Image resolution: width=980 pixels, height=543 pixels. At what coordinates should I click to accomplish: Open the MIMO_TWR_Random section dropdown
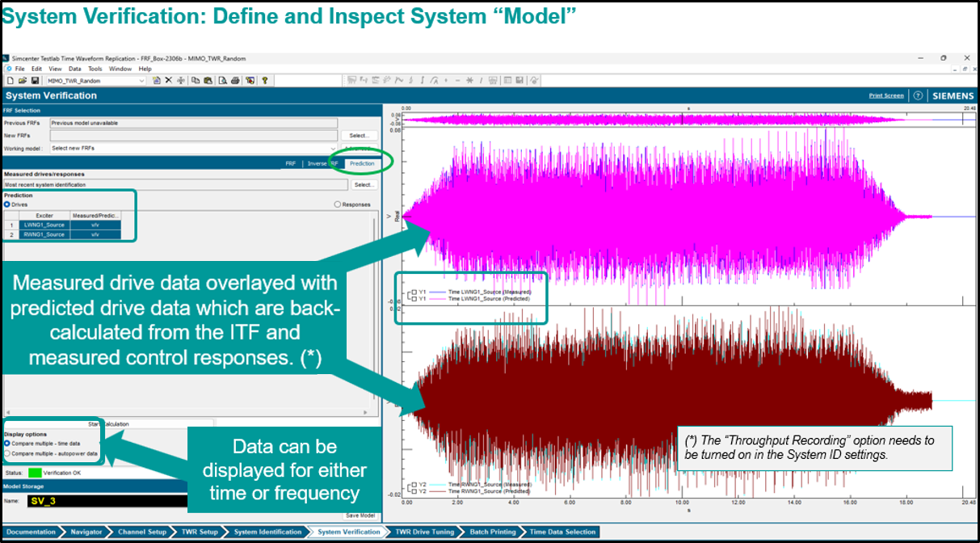pyautogui.click(x=142, y=81)
